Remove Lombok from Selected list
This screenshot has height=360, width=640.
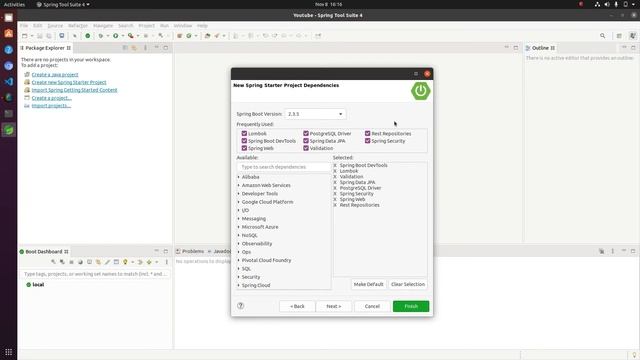[x=335, y=171]
